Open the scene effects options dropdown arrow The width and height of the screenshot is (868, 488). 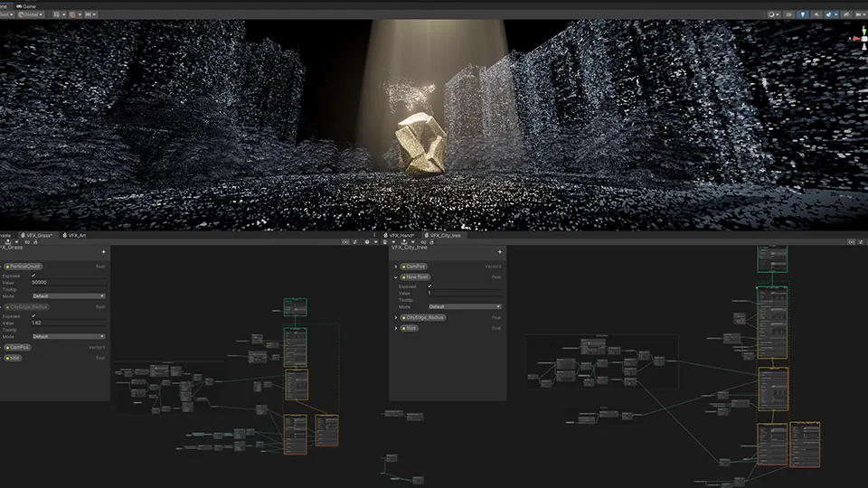click(835, 14)
